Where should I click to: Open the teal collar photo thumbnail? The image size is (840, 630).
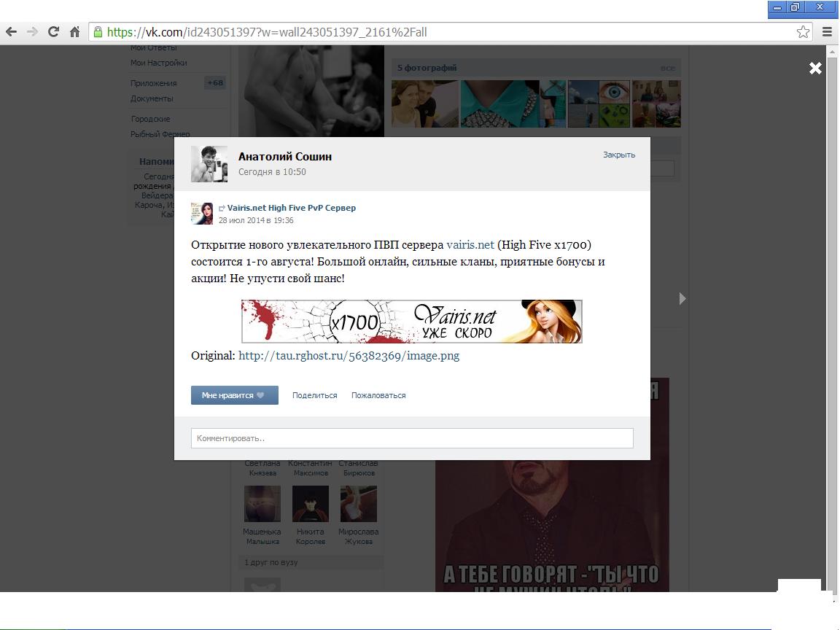pos(513,104)
